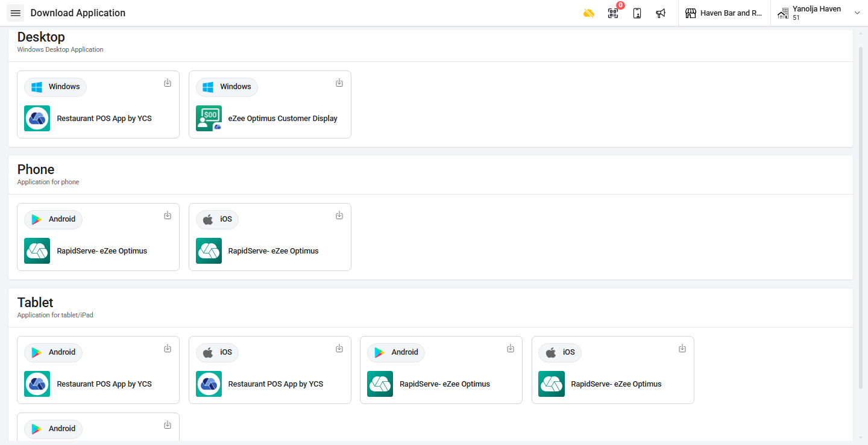Click "RapidServe- eZee Optimus" text on Phone iOS card
Viewport: 868px width, 445px height.
click(273, 251)
